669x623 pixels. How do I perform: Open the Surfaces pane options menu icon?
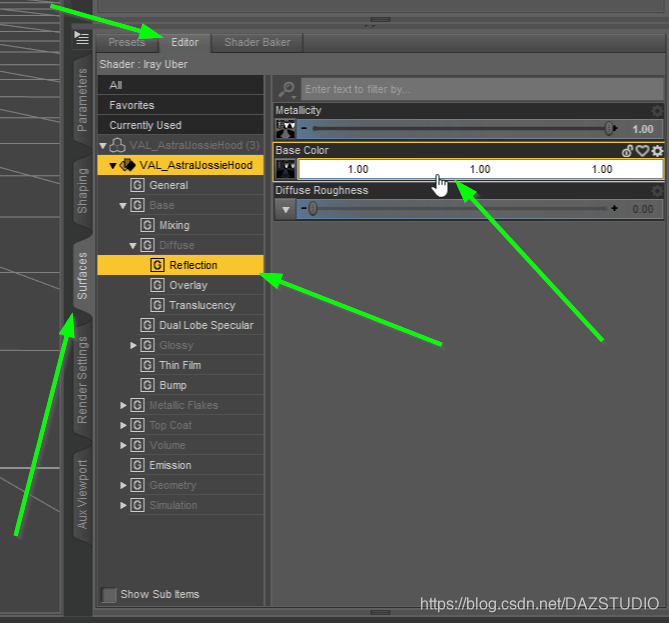click(x=81, y=38)
